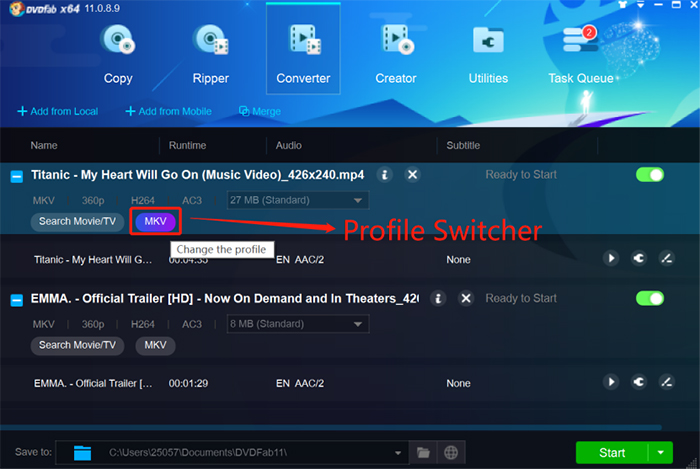The height and width of the screenshot is (469, 700).
Task: Open the Copy module
Action: coord(118,54)
